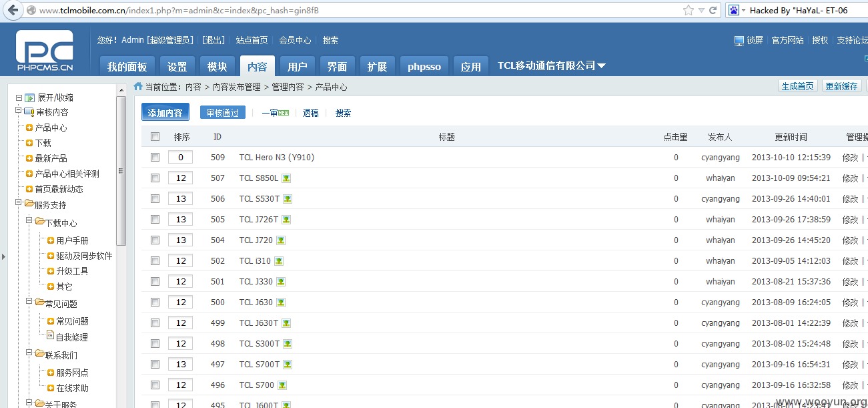Click the plus icon beside 驱动及同步软件
Image resolution: width=868 pixels, height=408 pixels.
[x=51, y=256]
